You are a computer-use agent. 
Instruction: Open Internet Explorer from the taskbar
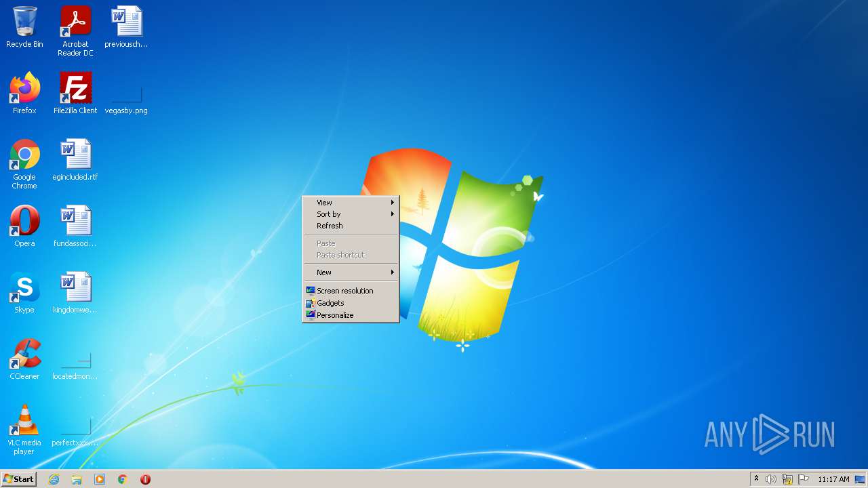[54, 479]
